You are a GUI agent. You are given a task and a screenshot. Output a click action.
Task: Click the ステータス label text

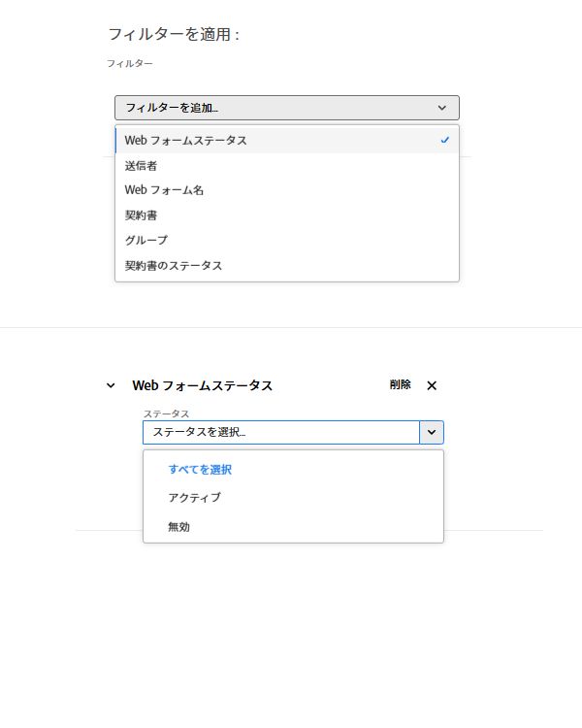point(166,414)
